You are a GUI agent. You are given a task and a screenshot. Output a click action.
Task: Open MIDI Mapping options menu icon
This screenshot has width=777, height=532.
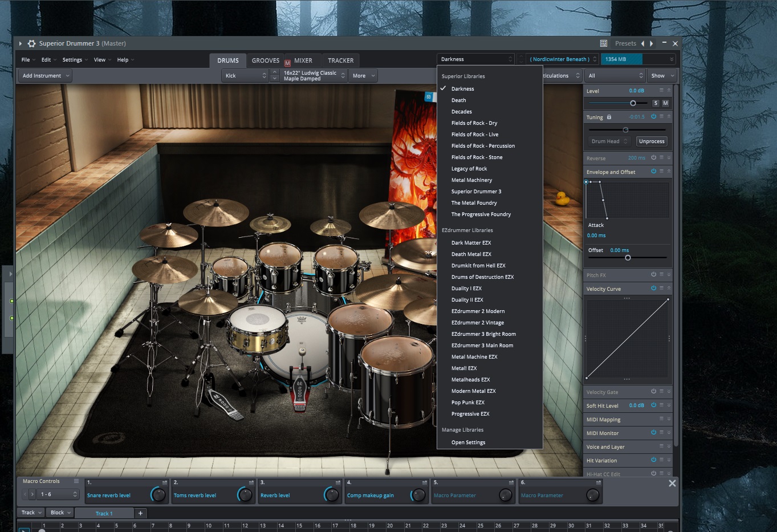point(661,419)
